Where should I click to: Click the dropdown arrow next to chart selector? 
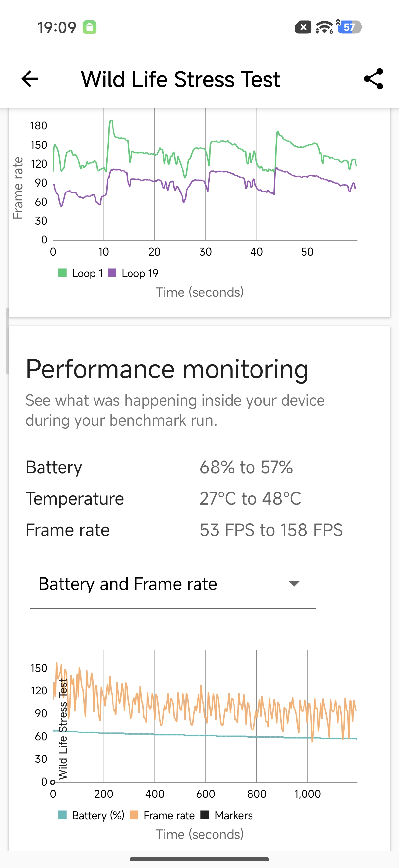[x=294, y=584]
